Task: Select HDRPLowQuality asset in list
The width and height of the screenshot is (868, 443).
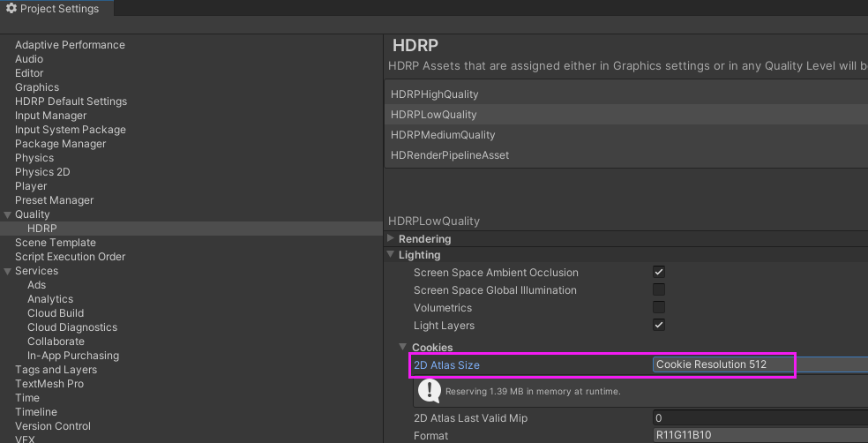Action: (626, 115)
